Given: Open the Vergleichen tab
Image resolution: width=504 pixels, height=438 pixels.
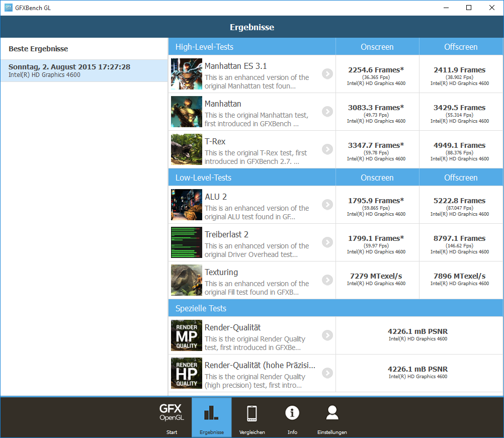Looking at the screenshot, I should (251, 417).
